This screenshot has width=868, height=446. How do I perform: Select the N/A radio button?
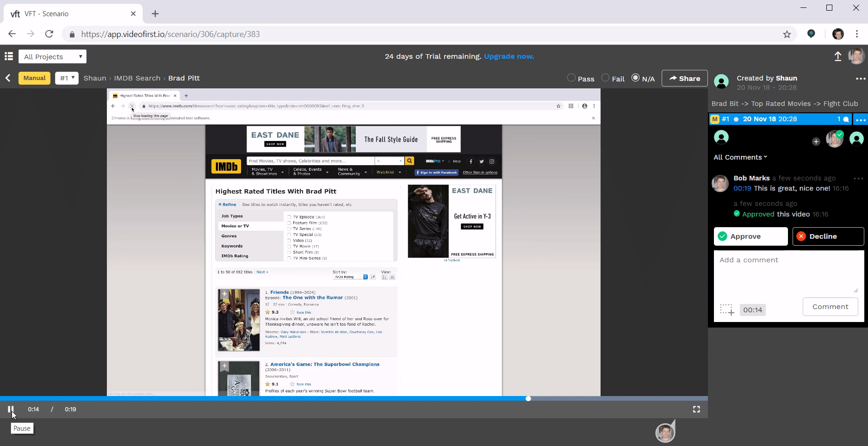(x=635, y=78)
